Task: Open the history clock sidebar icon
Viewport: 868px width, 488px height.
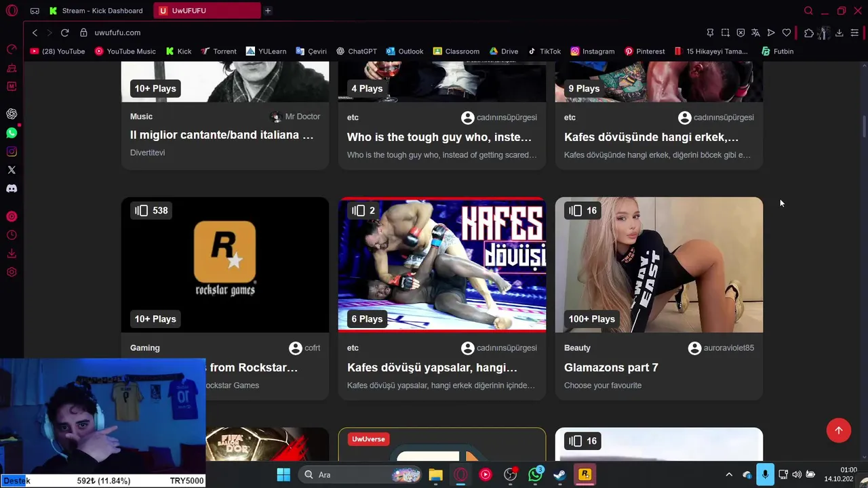Action: 12,235
